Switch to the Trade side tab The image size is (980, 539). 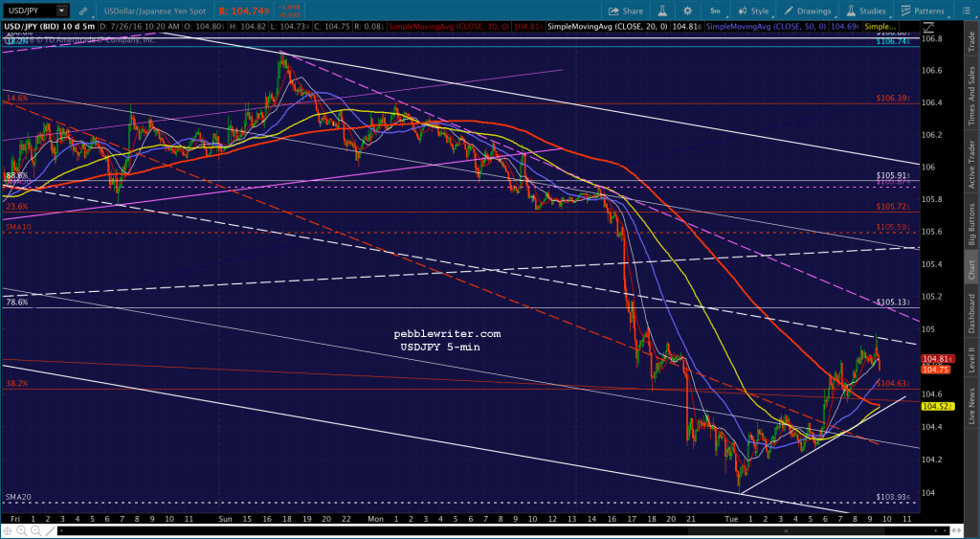pos(971,41)
